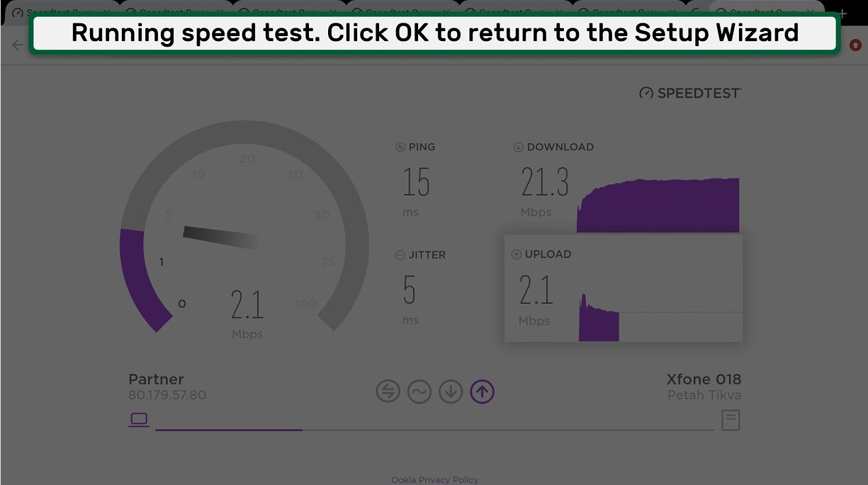Click the small icon beside the JITTER label
The width and height of the screenshot is (868, 485).
[x=400, y=255]
